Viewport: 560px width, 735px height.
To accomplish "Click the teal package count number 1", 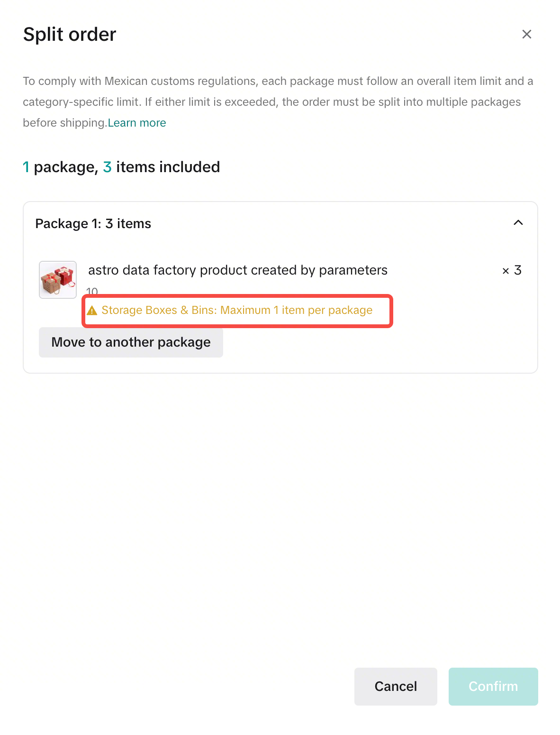I will [26, 167].
